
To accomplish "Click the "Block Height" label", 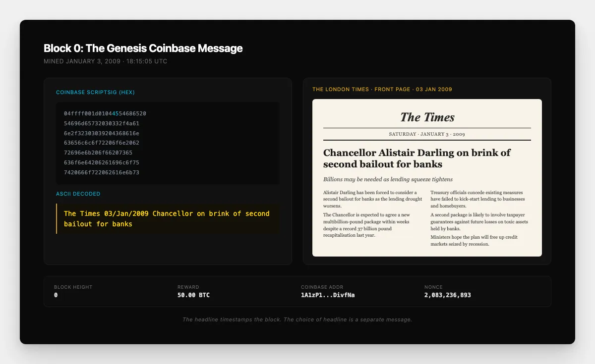I will pyautogui.click(x=73, y=287).
